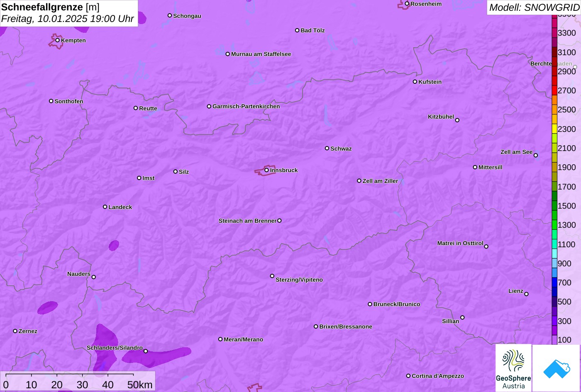
Task: Select the Nauders location dot
Action: tap(94, 277)
